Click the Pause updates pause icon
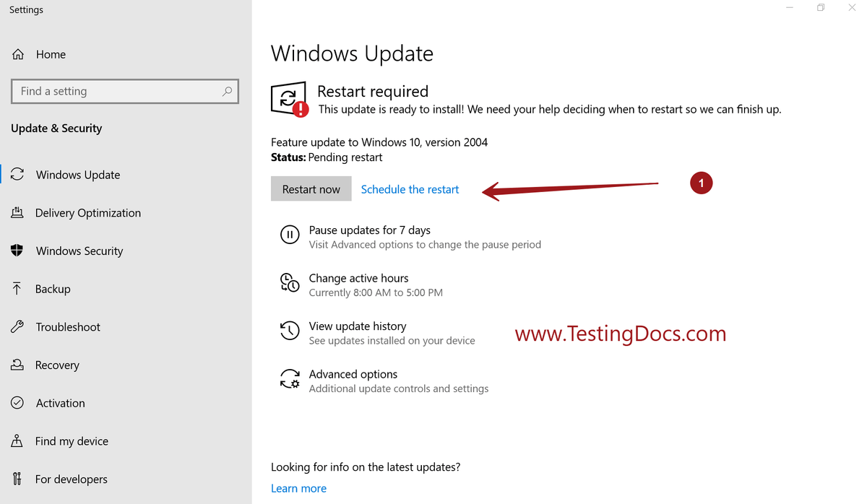The height and width of the screenshot is (504, 867). point(290,235)
